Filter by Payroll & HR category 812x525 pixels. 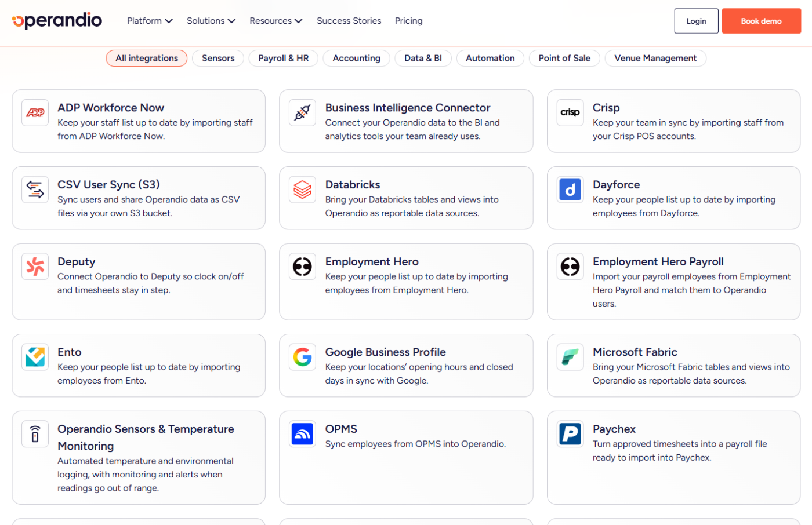pos(284,58)
